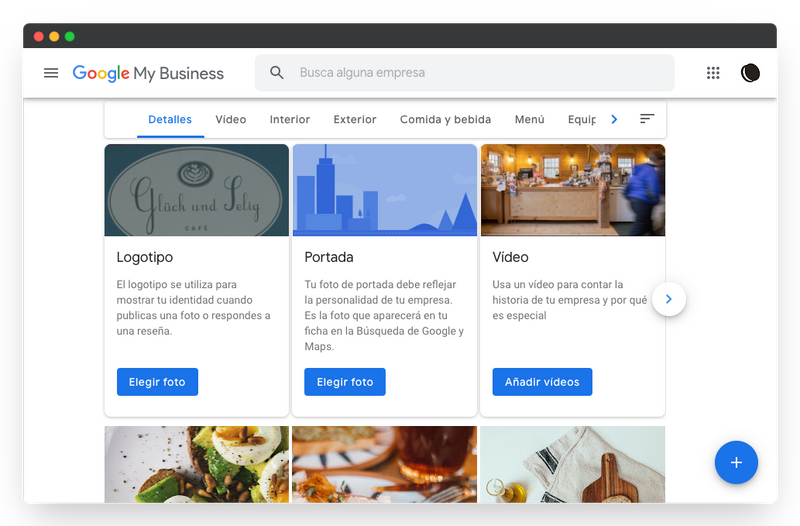Click the Google My Business logo

[148, 73]
